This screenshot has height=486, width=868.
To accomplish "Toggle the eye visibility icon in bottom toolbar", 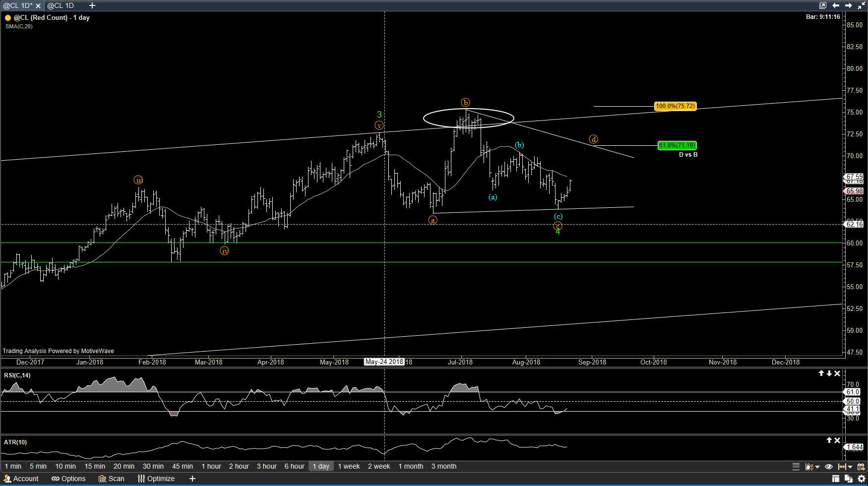I will pos(828,467).
